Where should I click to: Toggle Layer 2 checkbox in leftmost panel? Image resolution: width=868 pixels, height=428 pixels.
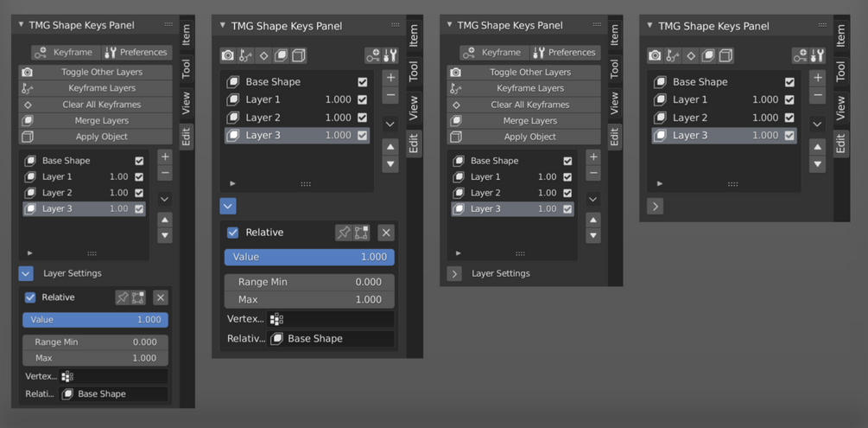[139, 193]
